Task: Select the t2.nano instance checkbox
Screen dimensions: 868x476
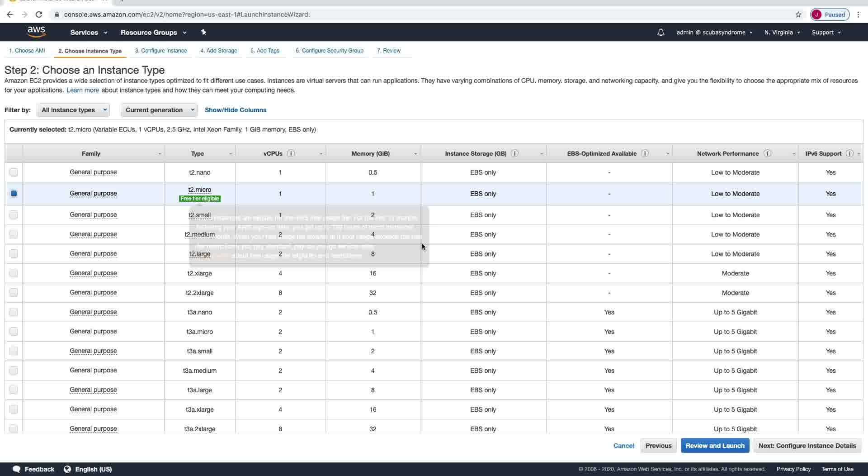Action: point(14,172)
